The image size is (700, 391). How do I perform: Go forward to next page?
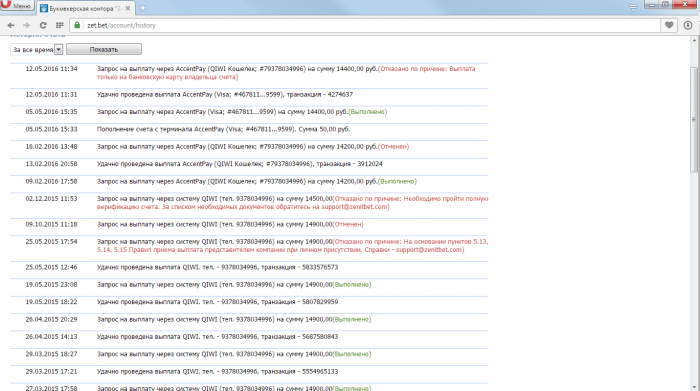[x=26, y=25]
